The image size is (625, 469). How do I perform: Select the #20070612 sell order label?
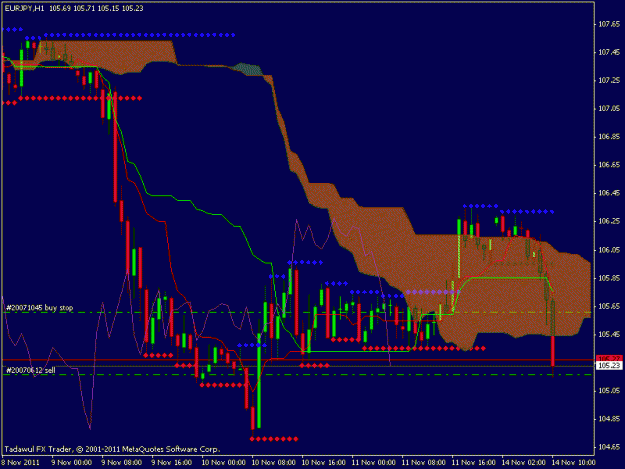click(x=31, y=370)
